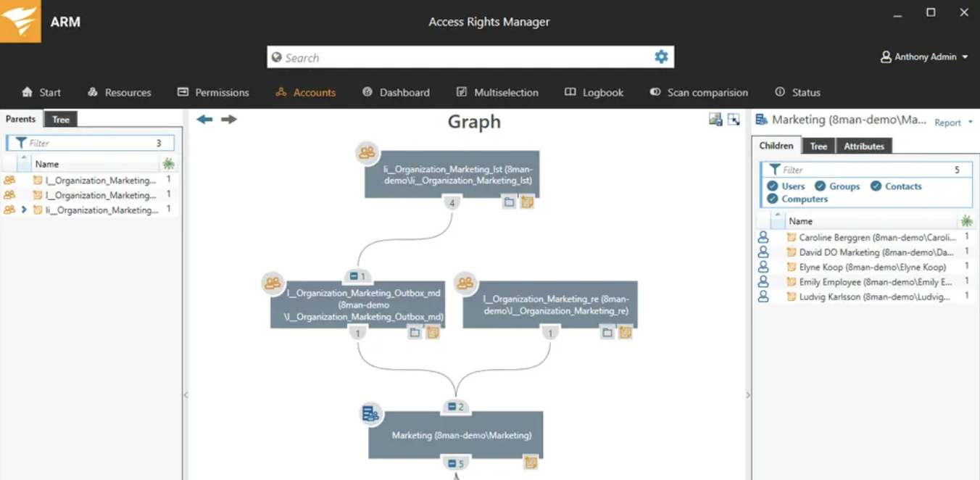Collapse right panel with splitter arrow
This screenshot has width=980, height=480.
748,395
